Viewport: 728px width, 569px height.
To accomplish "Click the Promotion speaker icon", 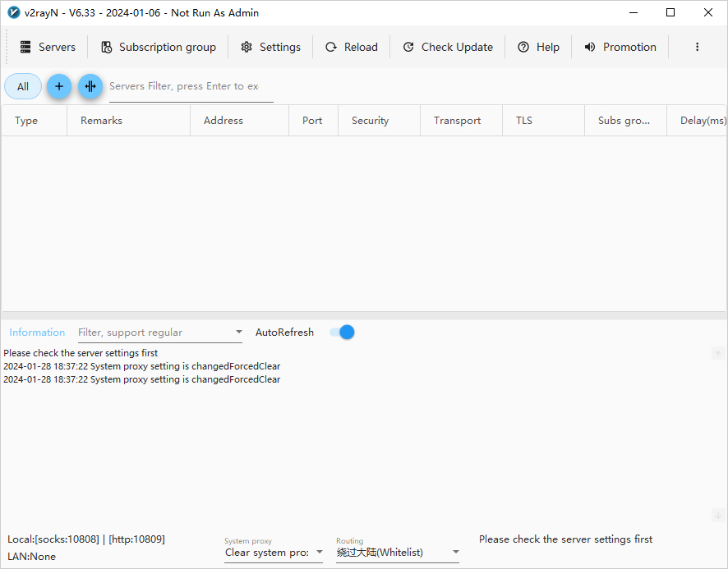I will 590,47.
